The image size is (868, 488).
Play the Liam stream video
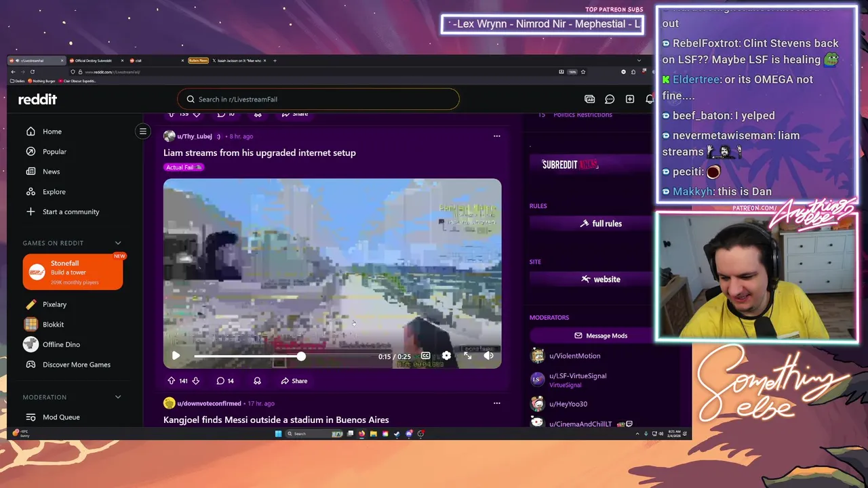(x=176, y=356)
